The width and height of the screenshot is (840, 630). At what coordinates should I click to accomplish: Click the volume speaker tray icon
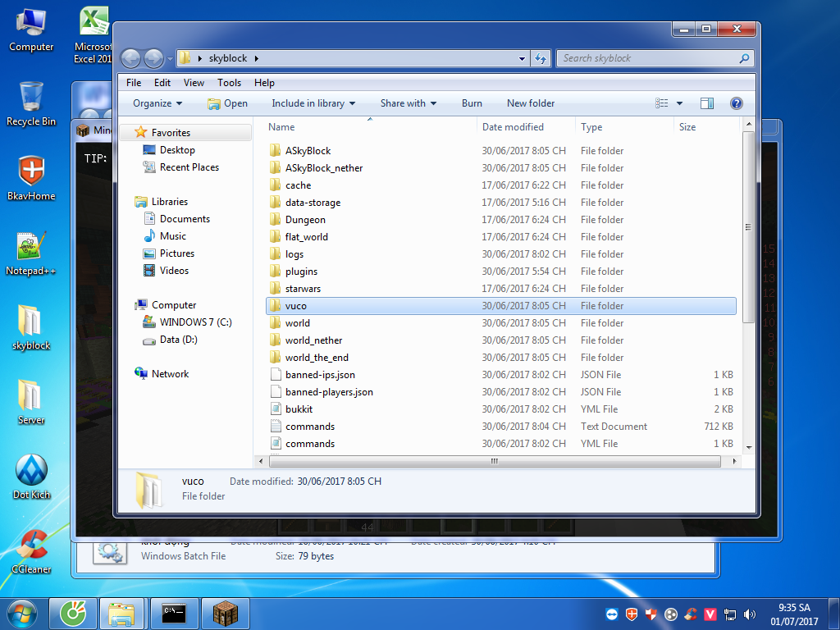[x=750, y=614]
